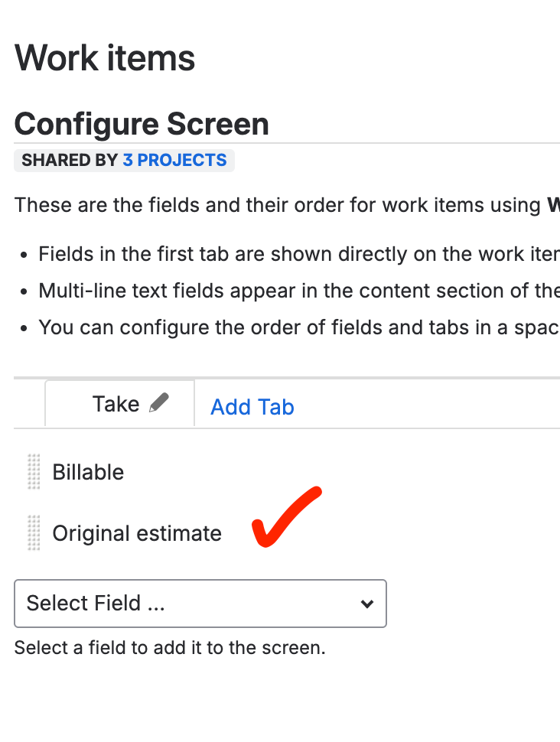Click the 'Select Field ...' placeholder text
Viewport: 560px width, 742px height.
pyautogui.click(x=96, y=604)
